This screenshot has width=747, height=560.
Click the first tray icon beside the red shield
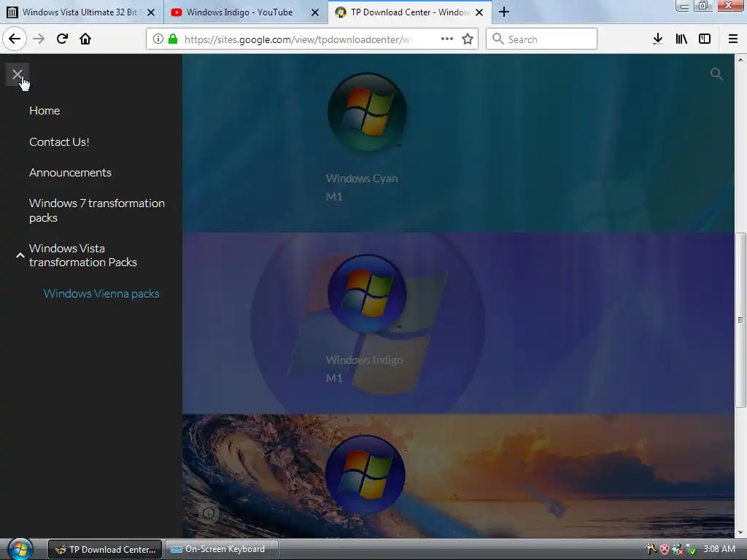click(651, 549)
